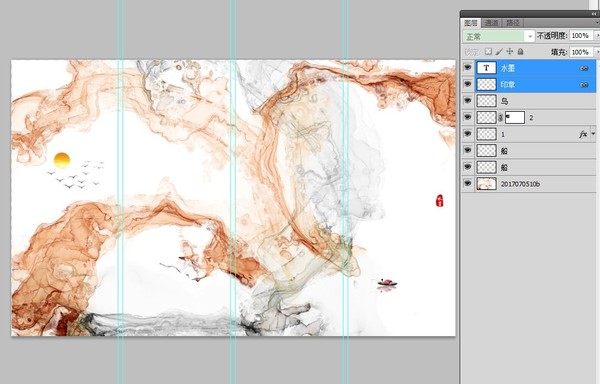Click the link icon on 水墨 layer

[x=584, y=68]
